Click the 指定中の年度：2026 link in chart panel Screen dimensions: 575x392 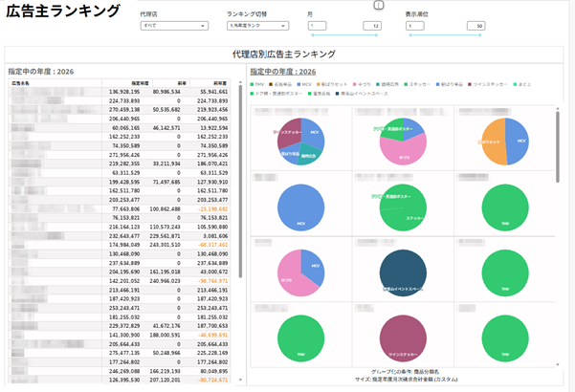283,72
